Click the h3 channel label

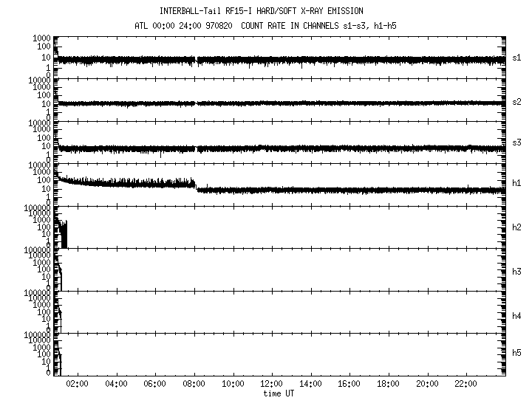pos(516,271)
